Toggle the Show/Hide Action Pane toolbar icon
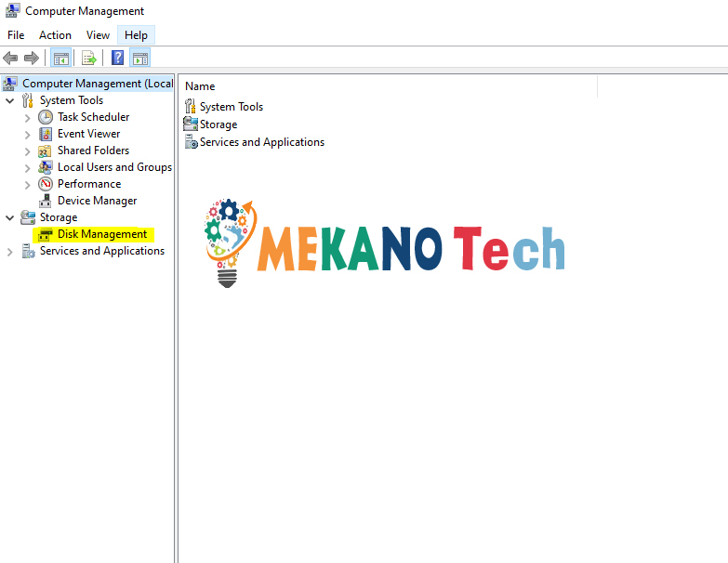 coord(140,58)
